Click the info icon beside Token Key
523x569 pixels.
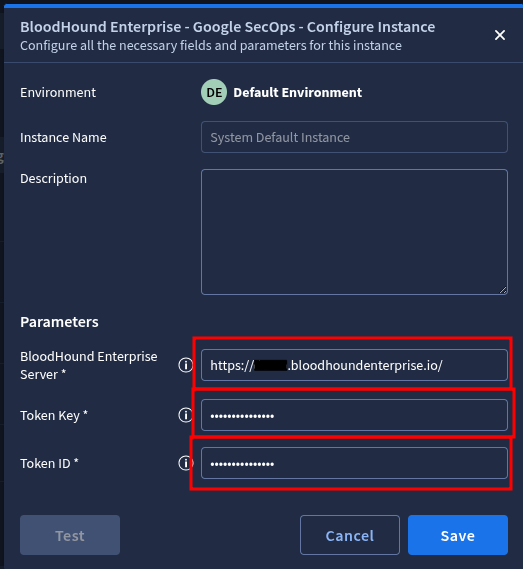coord(185,415)
